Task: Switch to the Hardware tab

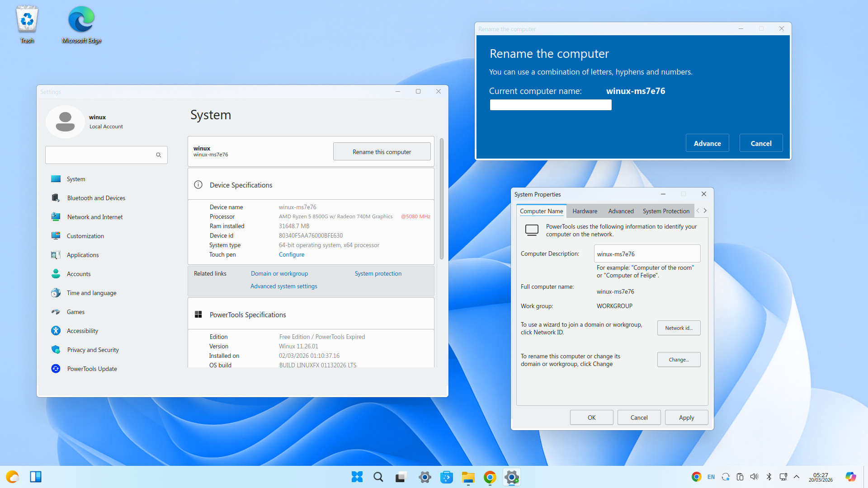Action: [x=585, y=211]
